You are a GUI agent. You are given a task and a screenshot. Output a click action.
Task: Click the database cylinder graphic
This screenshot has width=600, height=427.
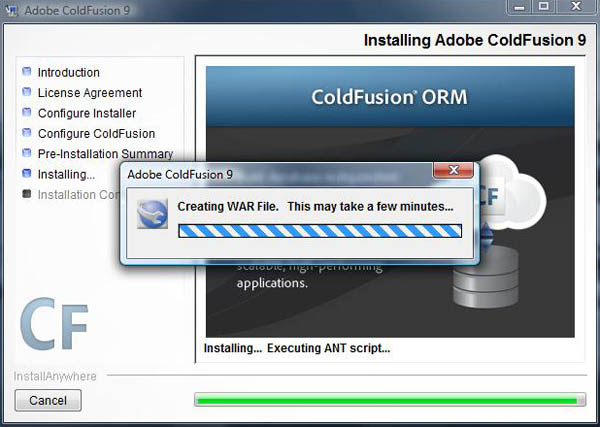pos(486,276)
